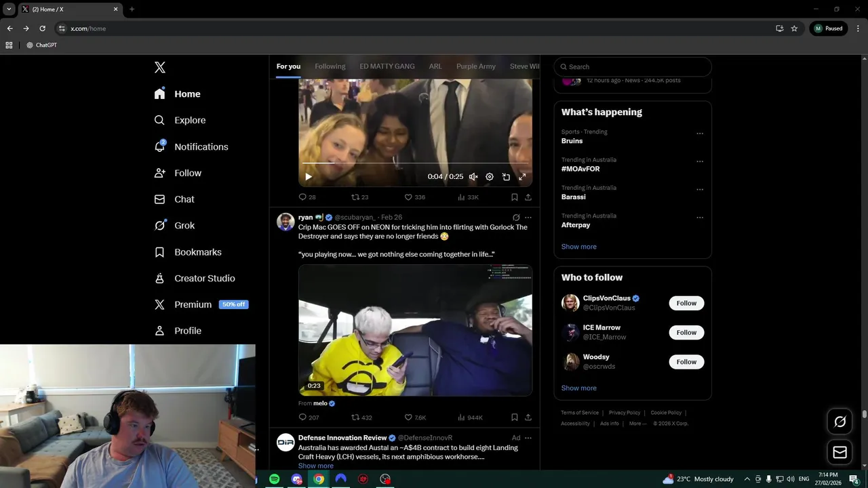
Task: Open more options on ryan's post
Action: click(528, 218)
